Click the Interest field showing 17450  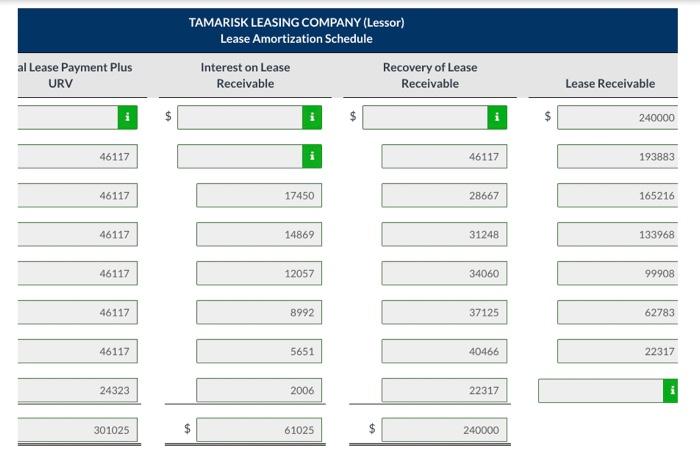(259, 195)
